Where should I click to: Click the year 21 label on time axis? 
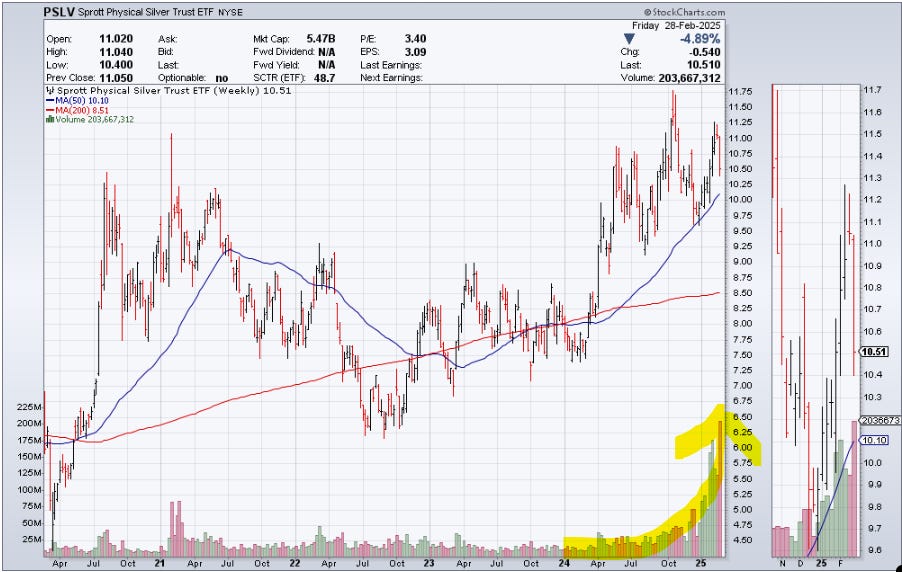[x=160, y=563]
